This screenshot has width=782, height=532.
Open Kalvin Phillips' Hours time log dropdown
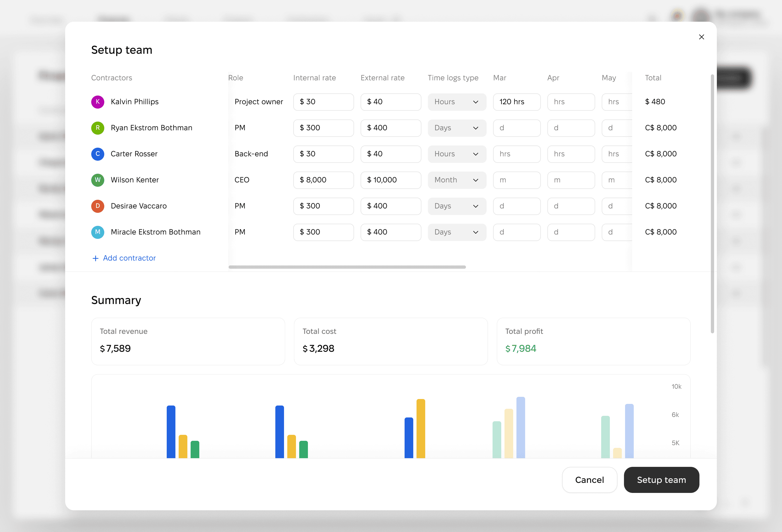tap(457, 102)
